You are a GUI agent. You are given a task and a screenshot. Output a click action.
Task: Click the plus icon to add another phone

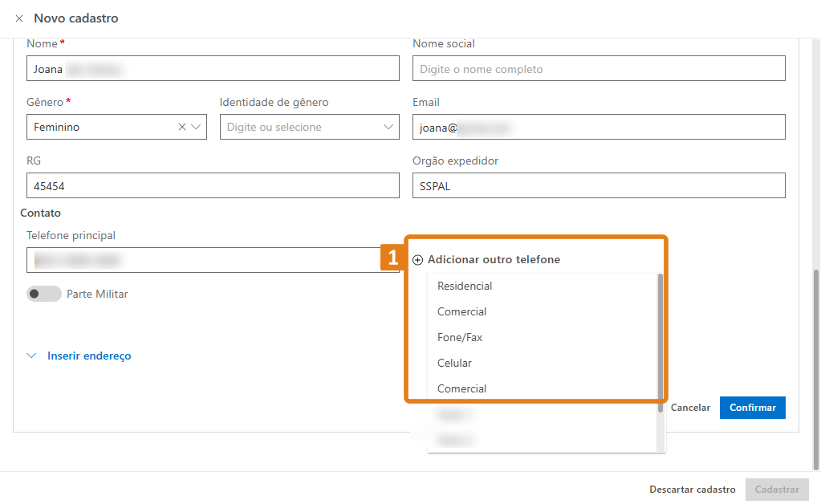[417, 260]
